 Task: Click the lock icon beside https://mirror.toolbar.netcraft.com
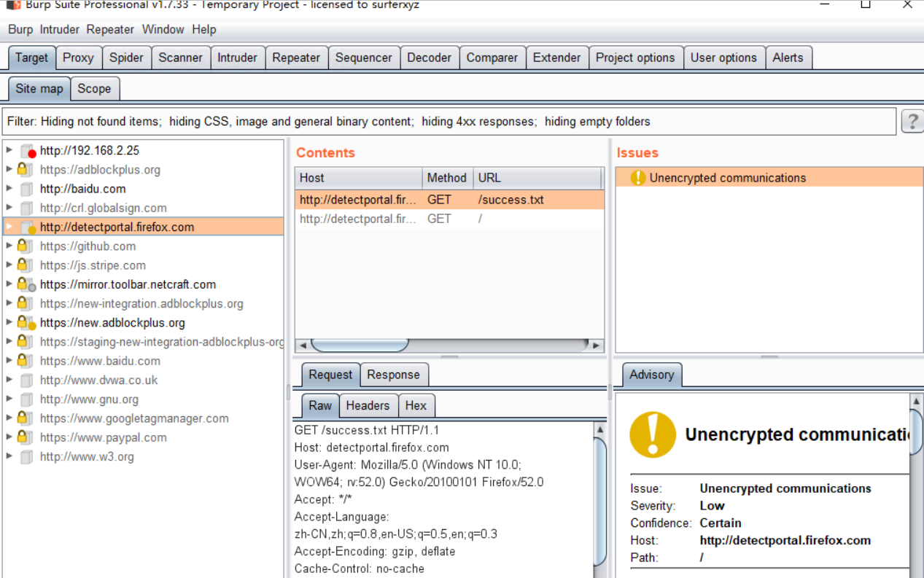[26, 284]
